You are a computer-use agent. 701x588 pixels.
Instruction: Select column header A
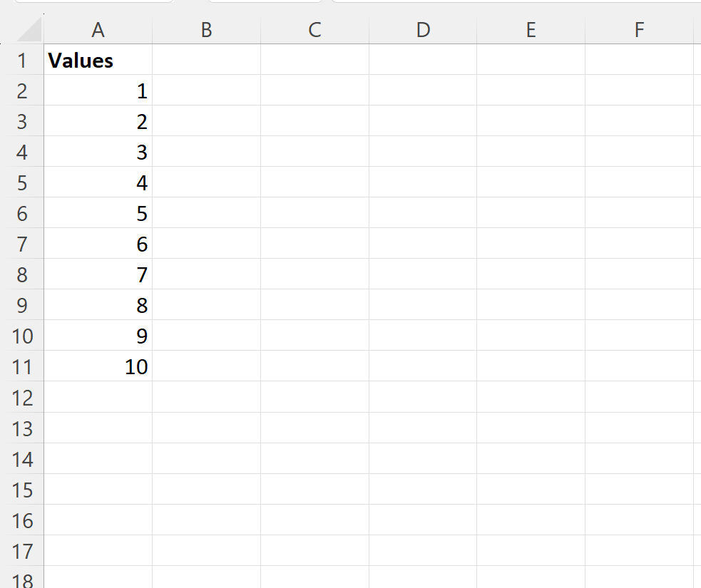point(98,30)
